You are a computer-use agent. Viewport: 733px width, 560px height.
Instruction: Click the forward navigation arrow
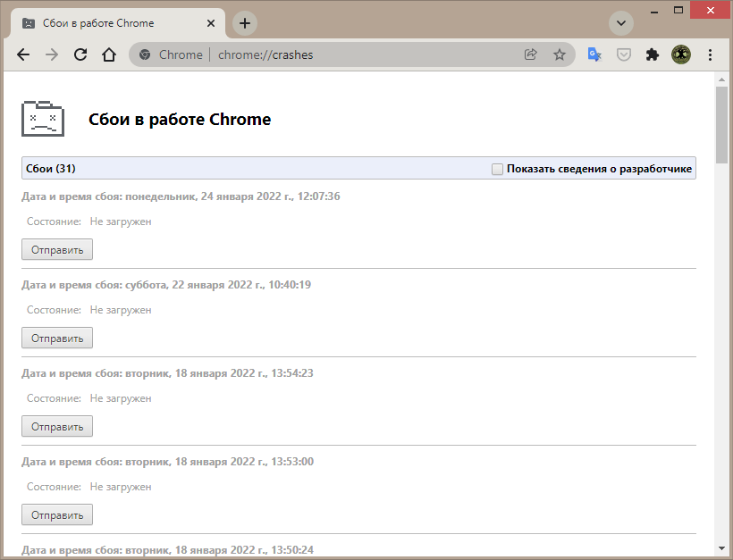pyautogui.click(x=52, y=54)
